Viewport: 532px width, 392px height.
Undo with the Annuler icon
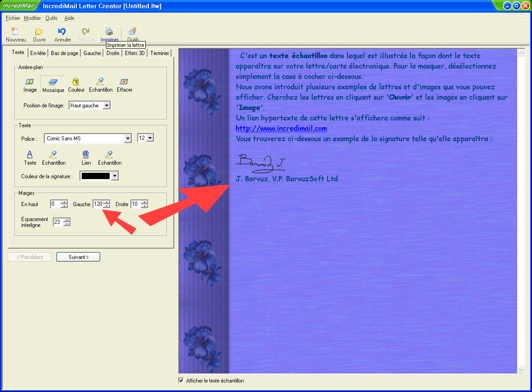62,35
